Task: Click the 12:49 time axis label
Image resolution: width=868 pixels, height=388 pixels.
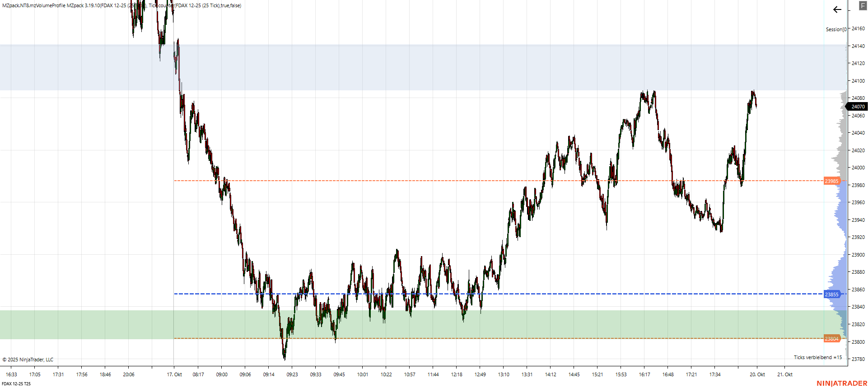Action: point(480,374)
